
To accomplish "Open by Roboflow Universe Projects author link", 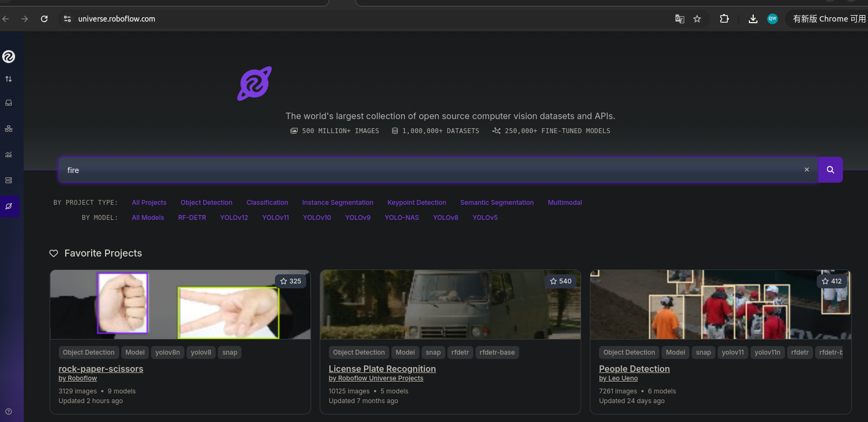I will 376,378.
